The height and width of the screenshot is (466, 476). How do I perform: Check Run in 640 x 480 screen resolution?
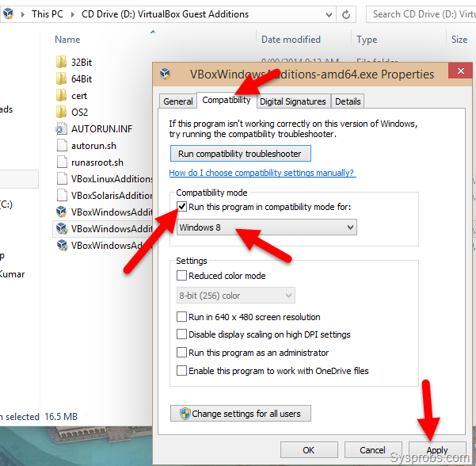tap(181, 317)
